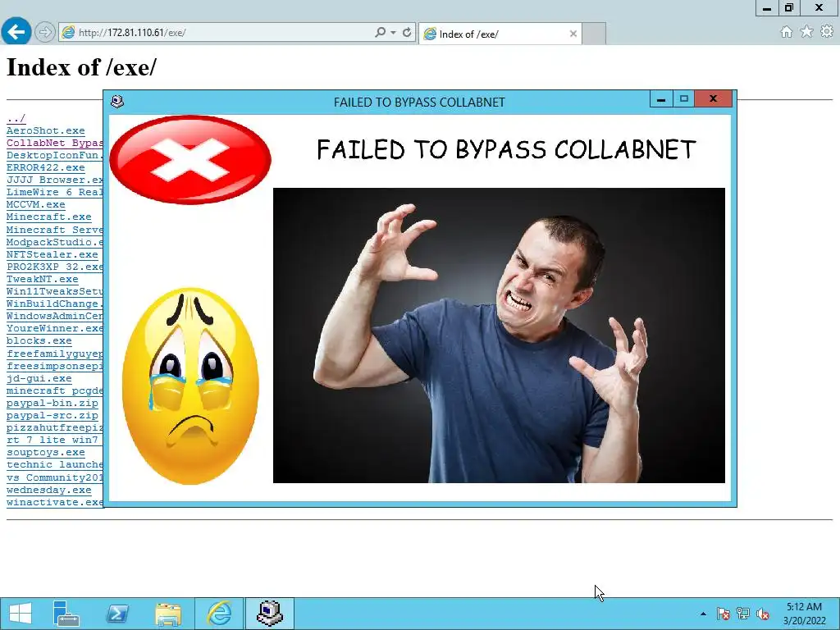Open the MCCVM.exe link
The width and height of the screenshot is (840, 630).
[36, 204]
